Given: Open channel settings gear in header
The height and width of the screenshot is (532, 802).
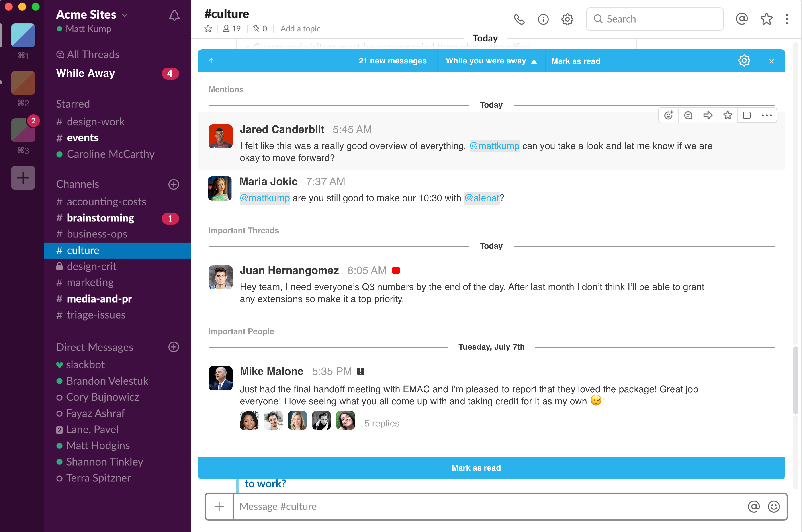Looking at the screenshot, I should point(567,19).
